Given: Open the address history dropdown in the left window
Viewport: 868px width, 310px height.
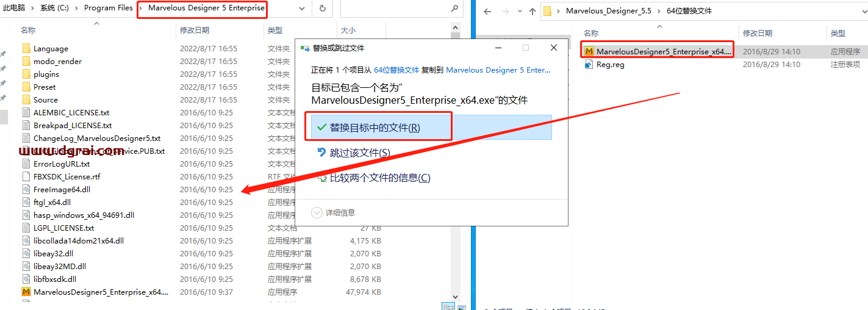Looking at the screenshot, I should (302, 9).
